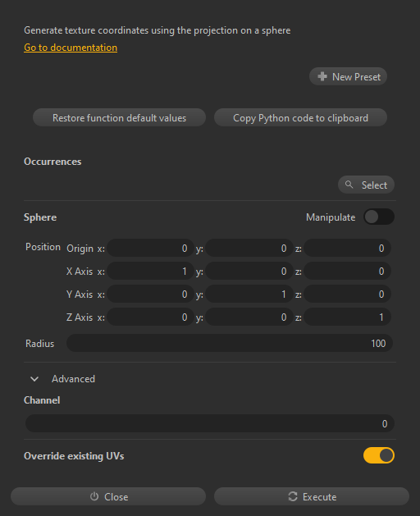Click the Execute button label

[319, 496]
